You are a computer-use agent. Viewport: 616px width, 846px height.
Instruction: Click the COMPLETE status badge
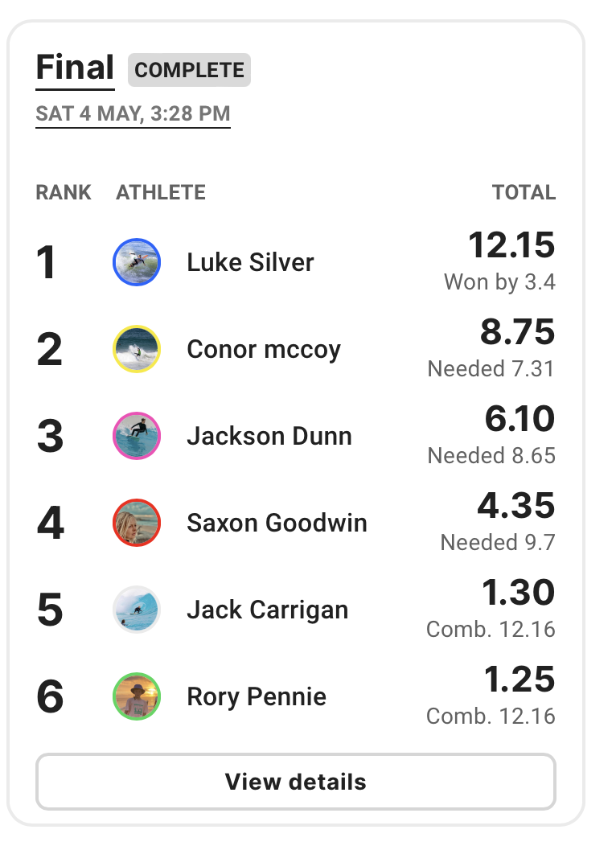point(189,70)
